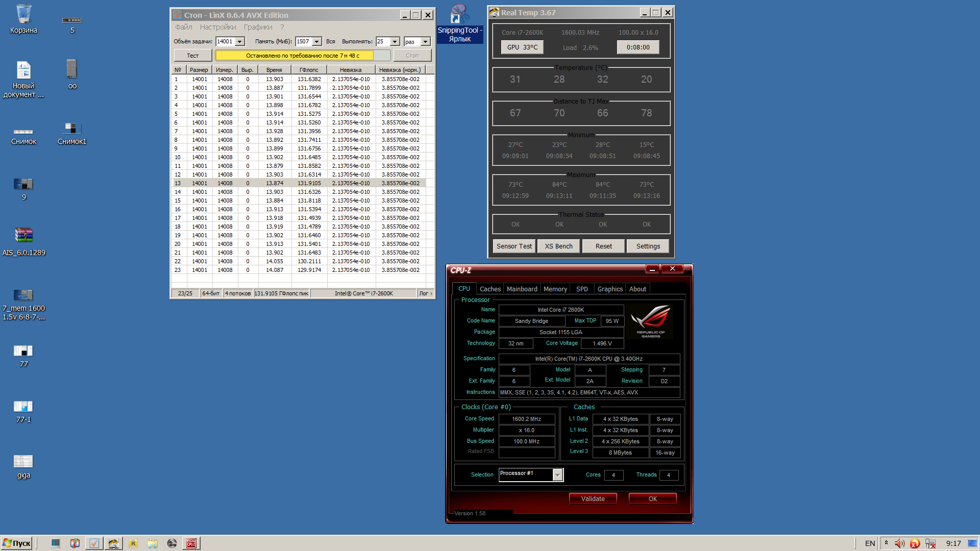Screen dimensions: 980x551
Task: Open the Файл menu in LinX
Action: 184,27
